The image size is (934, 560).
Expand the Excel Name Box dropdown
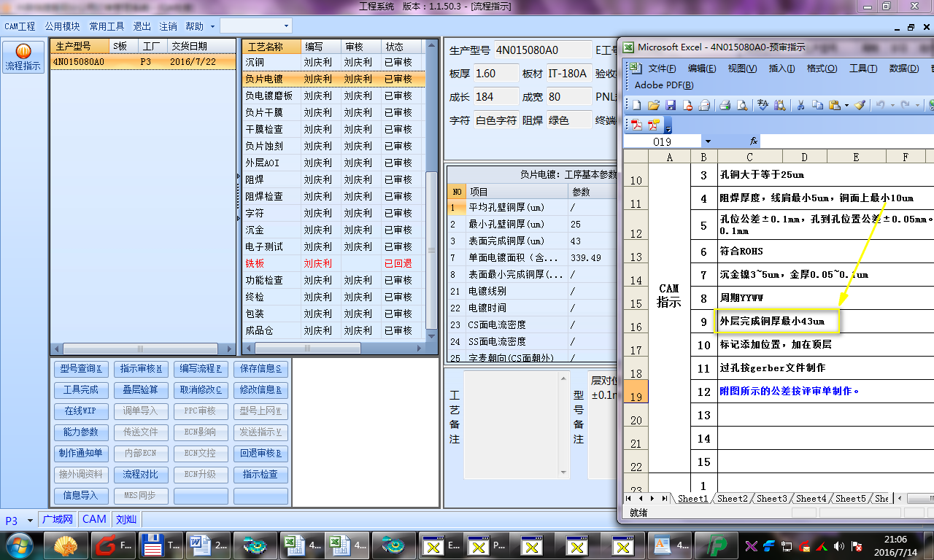[x=707, y=141]
